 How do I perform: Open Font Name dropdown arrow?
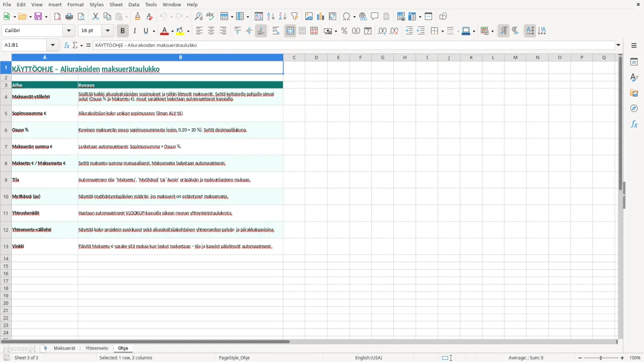click(x=69, y=31)
